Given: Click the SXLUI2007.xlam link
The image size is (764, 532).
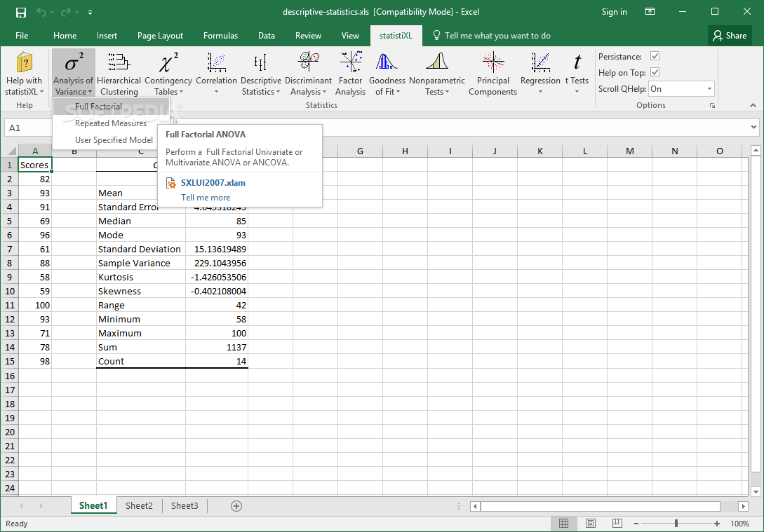Looking at the screenshot, I should 213,183.
